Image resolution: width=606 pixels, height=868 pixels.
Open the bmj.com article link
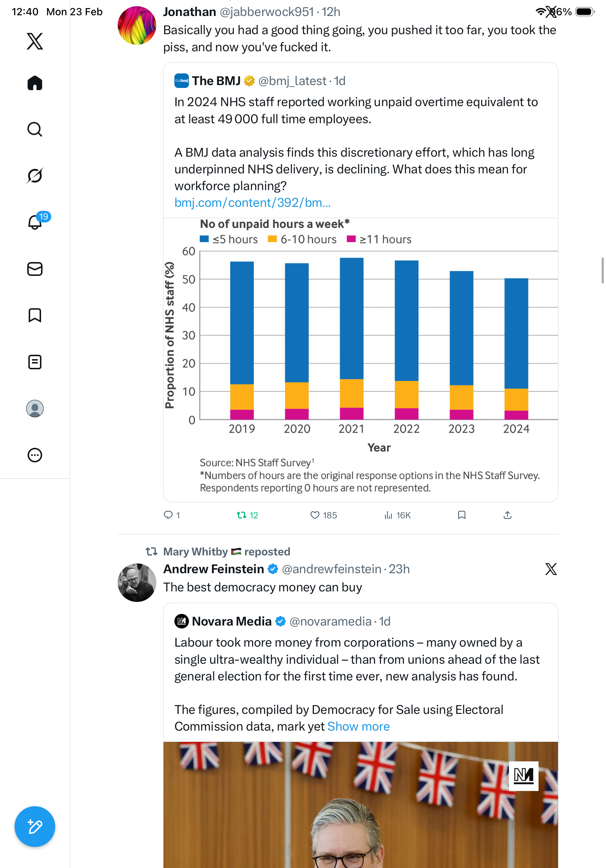coord(252,202)
